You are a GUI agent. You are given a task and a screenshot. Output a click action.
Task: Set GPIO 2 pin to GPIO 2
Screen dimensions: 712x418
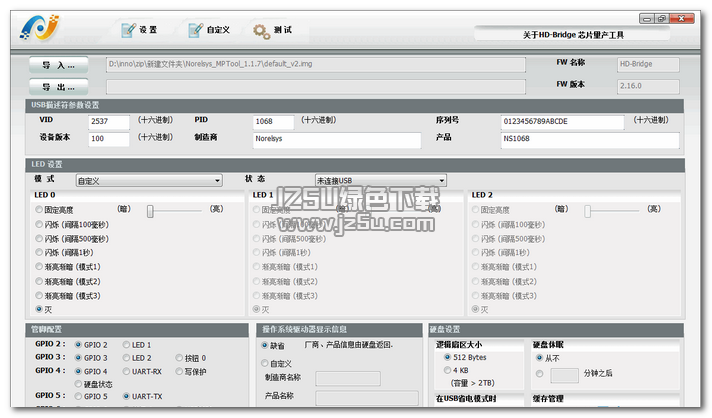(x=79, y=344)
